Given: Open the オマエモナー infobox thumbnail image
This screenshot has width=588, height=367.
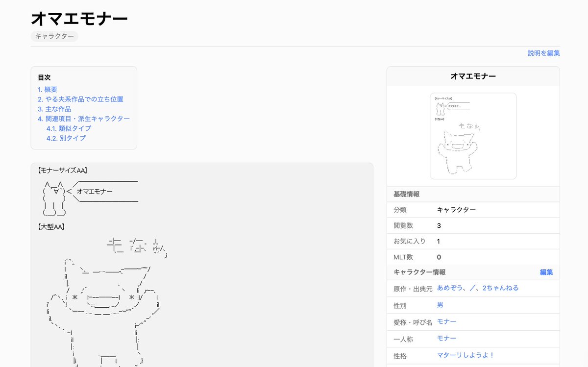Looking at the screenshot, I should click(x=473, y=136).
